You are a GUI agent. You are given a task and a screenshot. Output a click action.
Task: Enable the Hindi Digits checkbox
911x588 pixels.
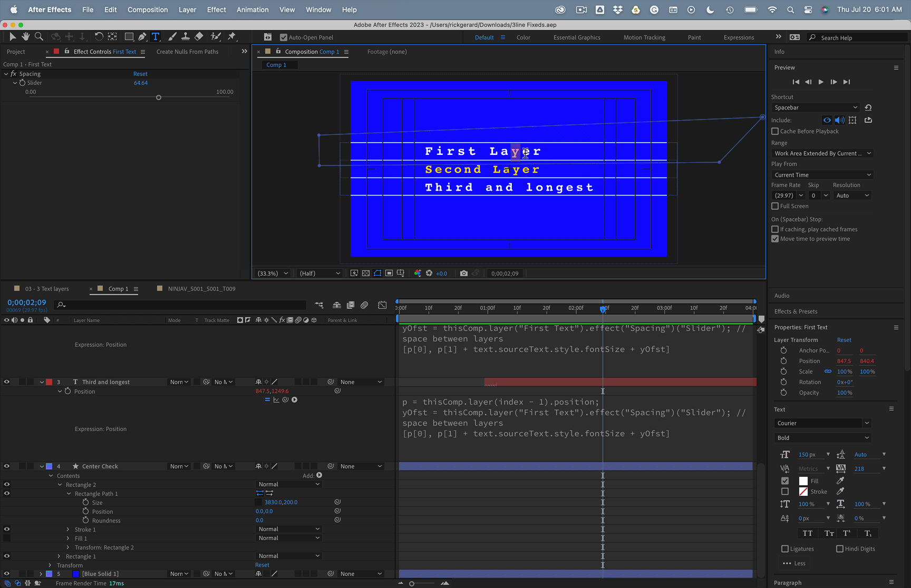[x=840, y=548]
